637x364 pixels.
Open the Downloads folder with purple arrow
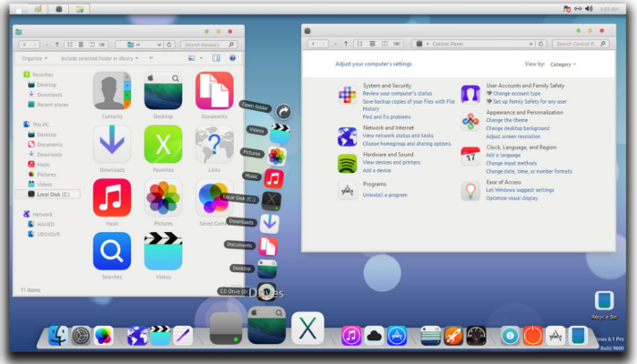coord(112,145)
